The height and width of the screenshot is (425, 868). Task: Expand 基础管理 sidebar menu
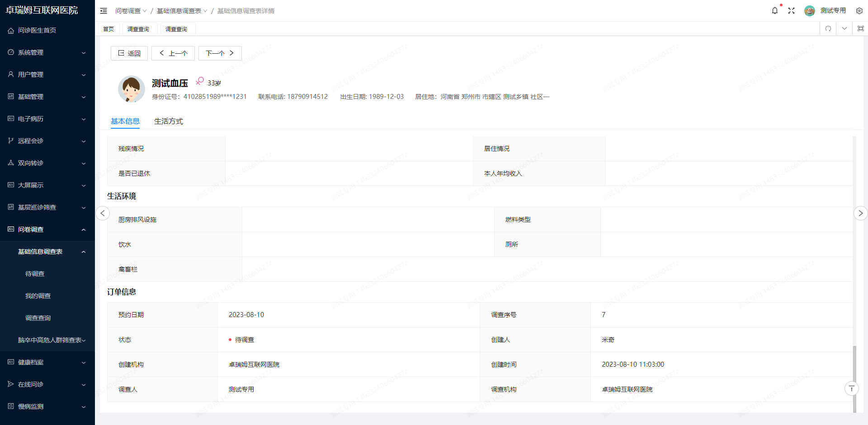pos(47,97)
